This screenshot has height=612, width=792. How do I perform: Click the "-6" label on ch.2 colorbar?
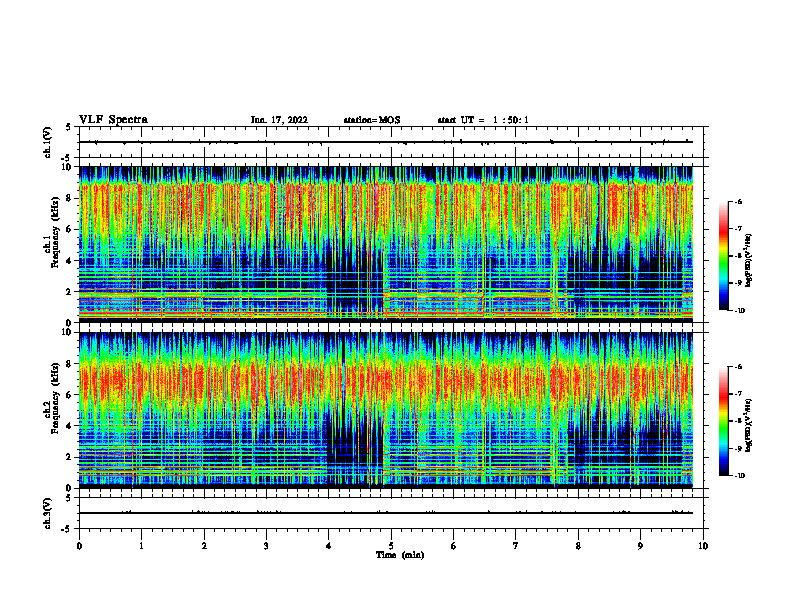[x=738, y=367]
